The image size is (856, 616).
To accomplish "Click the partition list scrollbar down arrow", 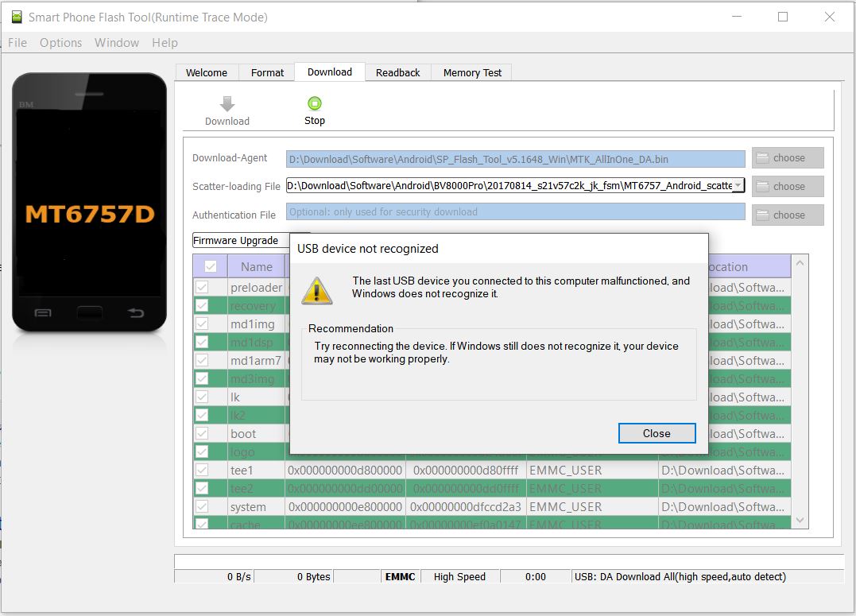I will pyautogui.click(x=800, y=521).
